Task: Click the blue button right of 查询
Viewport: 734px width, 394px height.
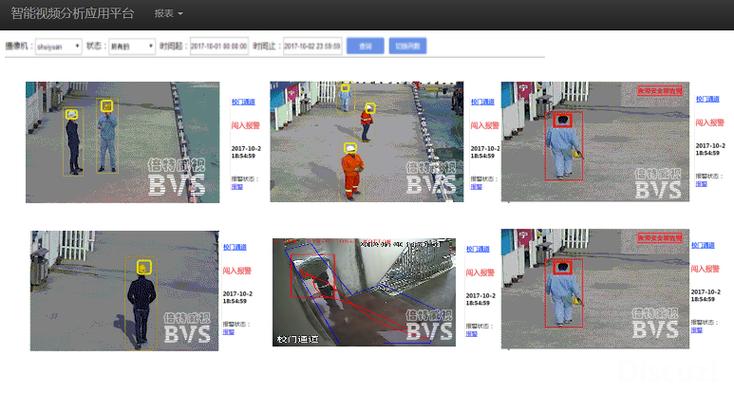Action: pos(408,46)
